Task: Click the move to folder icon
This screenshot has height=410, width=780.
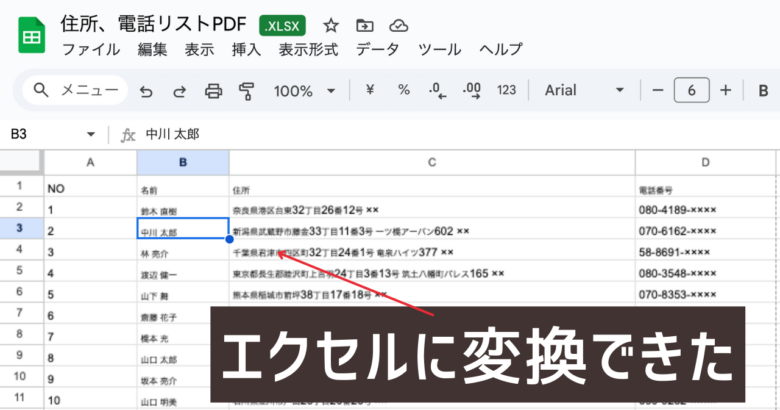Action: tap(364, 25)
